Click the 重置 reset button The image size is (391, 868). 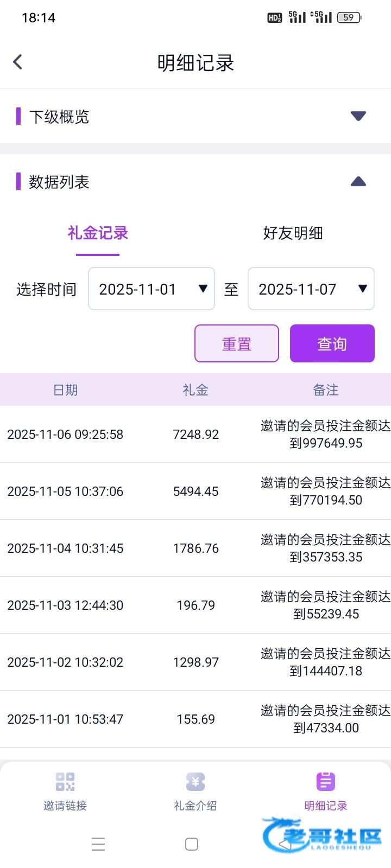tap(237, 343)
